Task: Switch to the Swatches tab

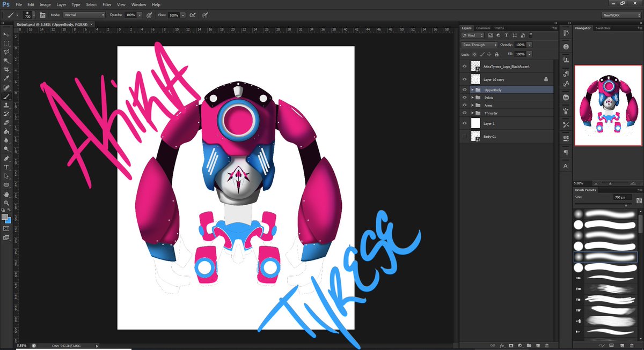Action: point(603,28)
